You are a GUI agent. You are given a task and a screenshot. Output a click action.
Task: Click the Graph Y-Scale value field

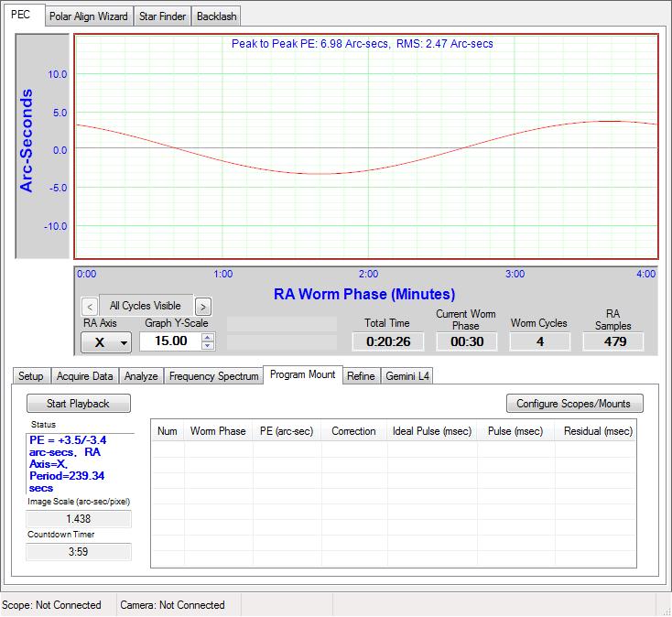pos(170,341)
